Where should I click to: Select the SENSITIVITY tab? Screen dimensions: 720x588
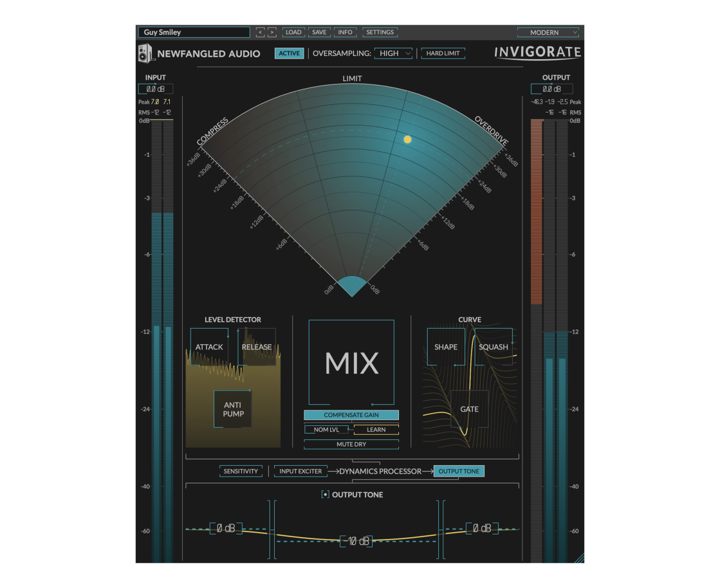coord(241,471)
